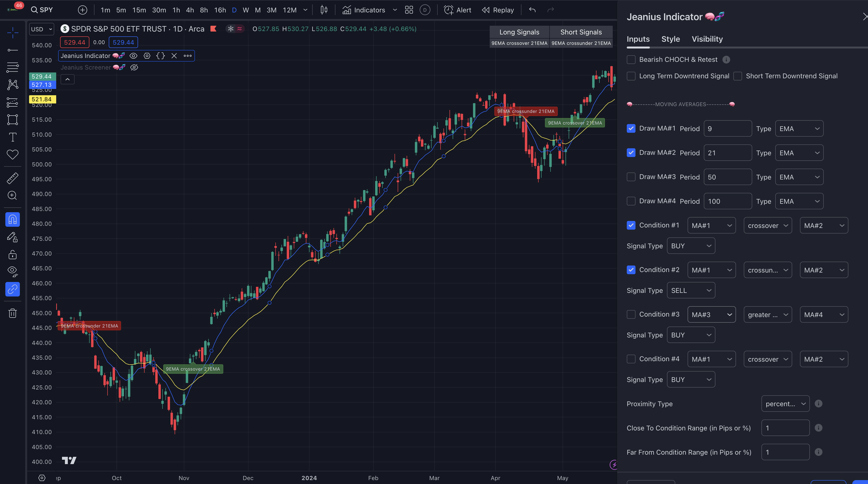868x484 pixels.
Task: Disable Condition #2 checkbox
Action: (x=631, y=270)
